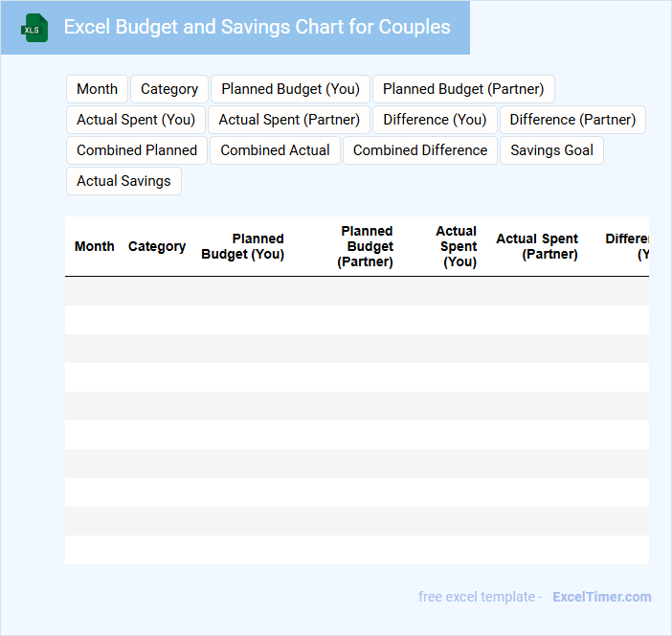Click the Actual Savings tag

(123, 181)
